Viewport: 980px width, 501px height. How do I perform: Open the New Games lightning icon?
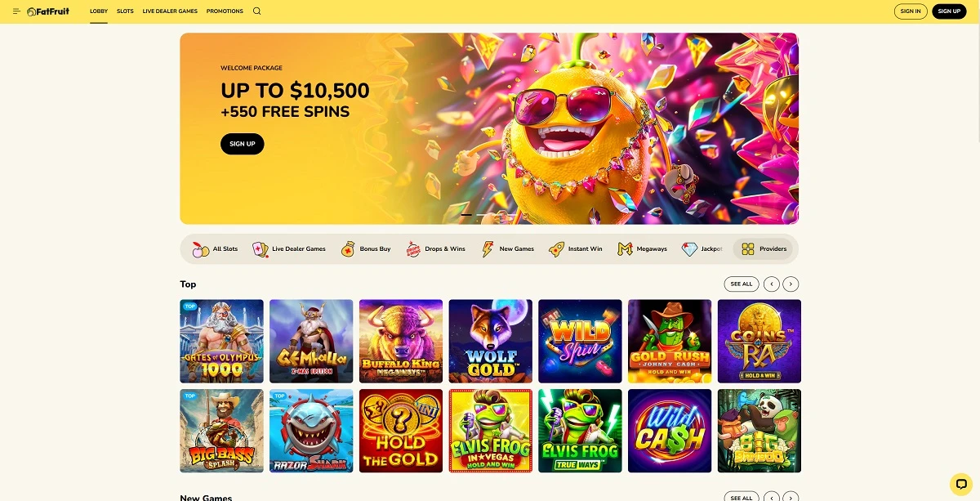tap(488, 249)
